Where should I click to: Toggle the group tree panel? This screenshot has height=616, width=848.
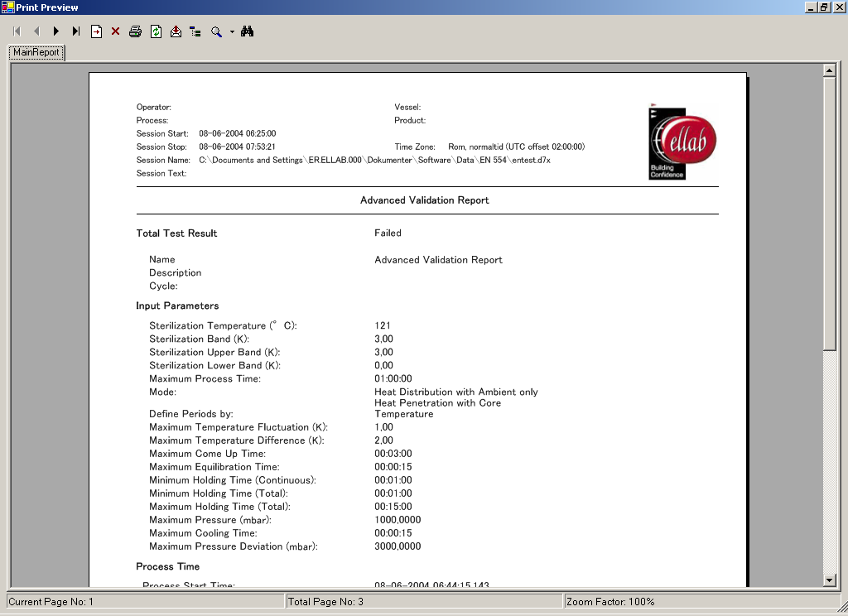[195, 31]
